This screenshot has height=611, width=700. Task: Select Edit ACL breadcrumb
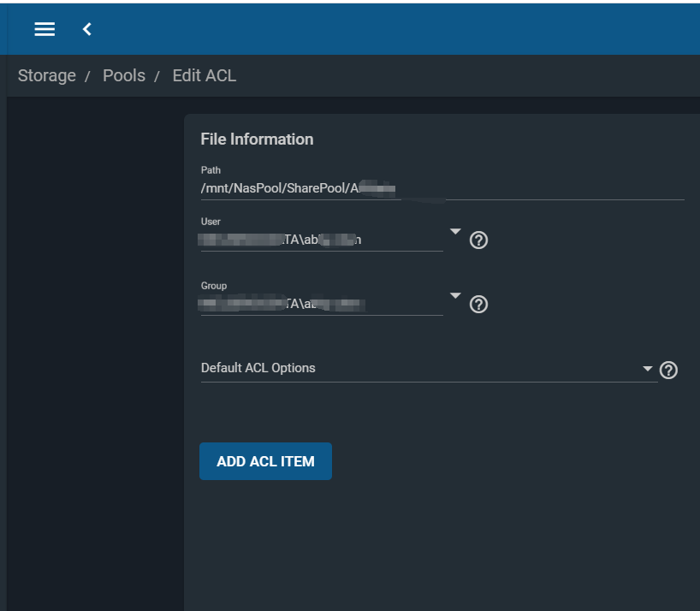point(205,76)
